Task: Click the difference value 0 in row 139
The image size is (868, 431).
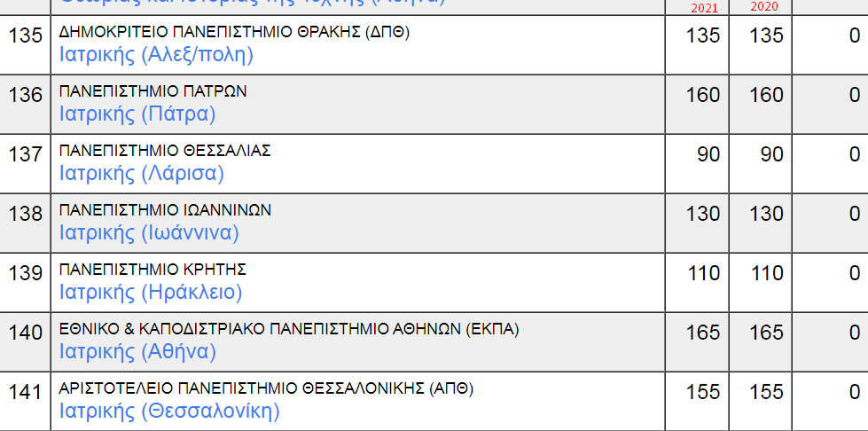Action: (x=855, y=273)
